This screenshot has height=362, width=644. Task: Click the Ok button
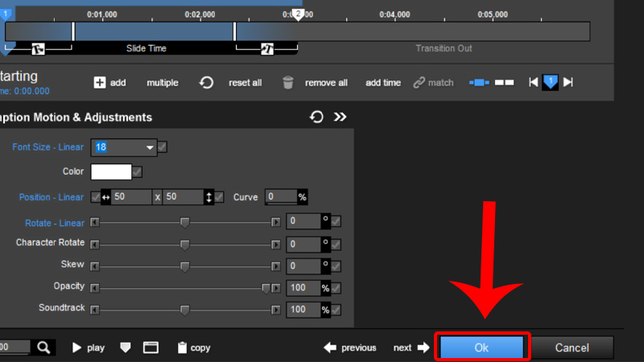tap(481, 348)
